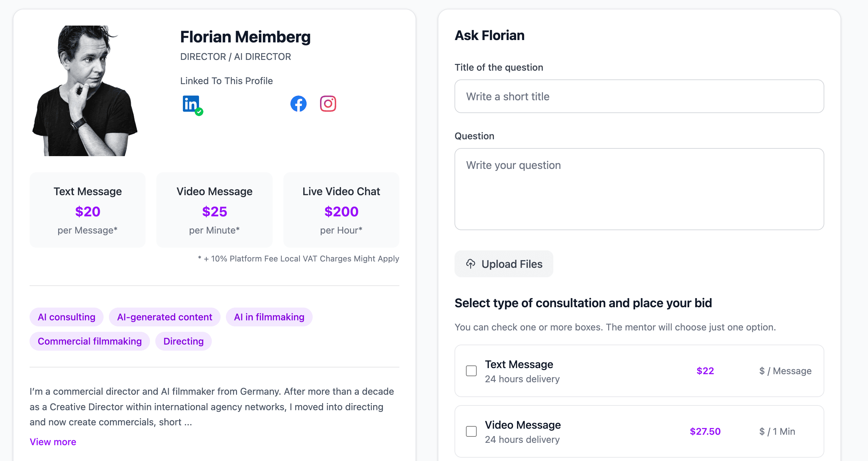Image resolution: width=868 pixels, height=461 pixels.
Task: Select the AI in filmmaking tag
Action: point(269,317)
